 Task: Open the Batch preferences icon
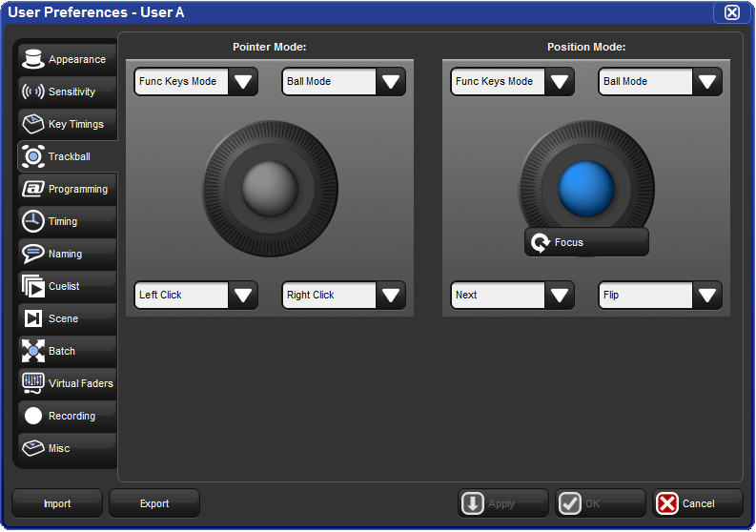tap(33, 351)
